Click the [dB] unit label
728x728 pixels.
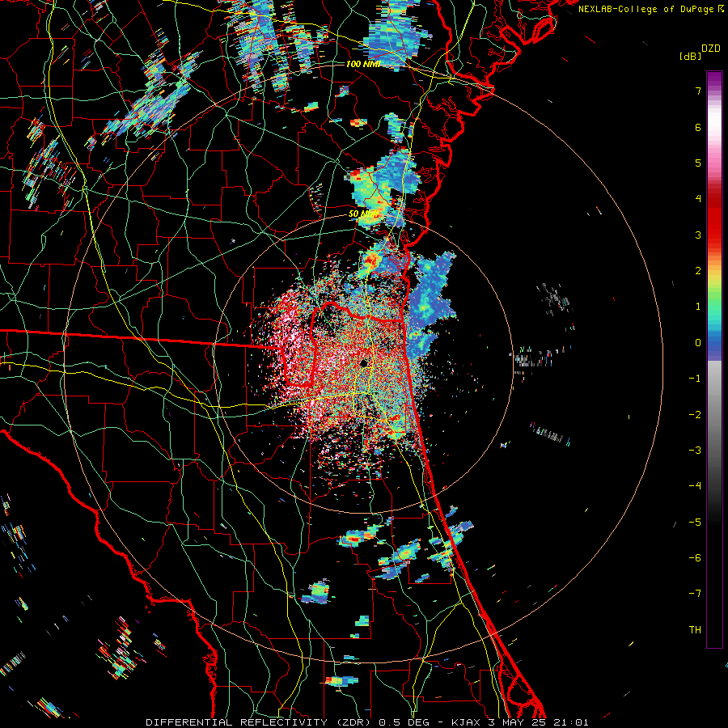(691, 56)
